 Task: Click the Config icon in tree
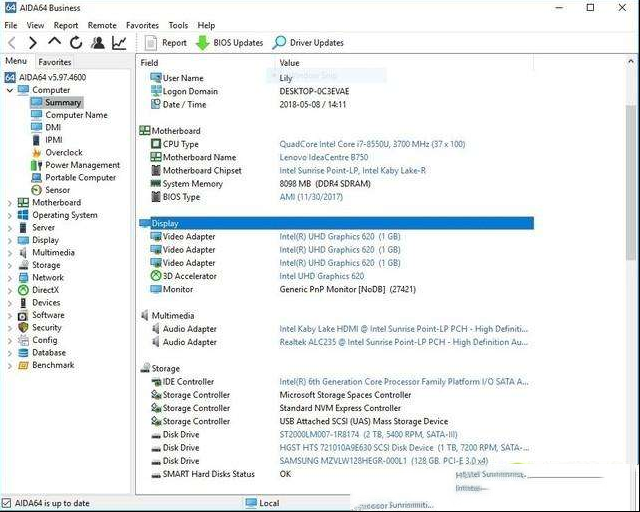23,341
